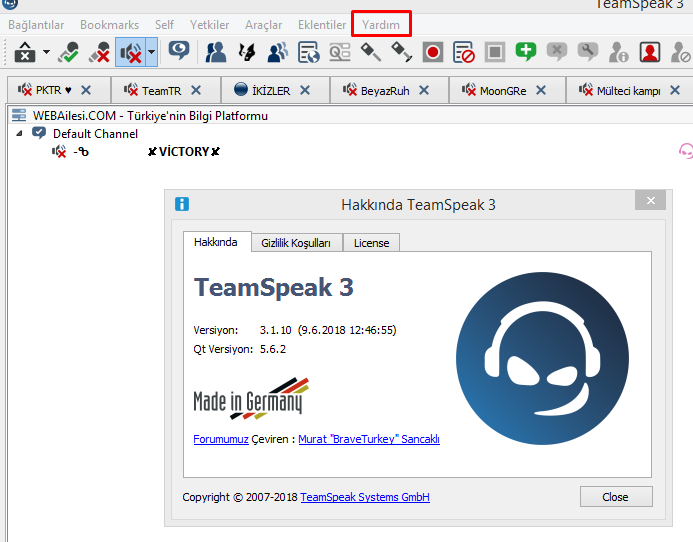
Task: Close the BeyazRuh server tab
Action: [424, 90]
